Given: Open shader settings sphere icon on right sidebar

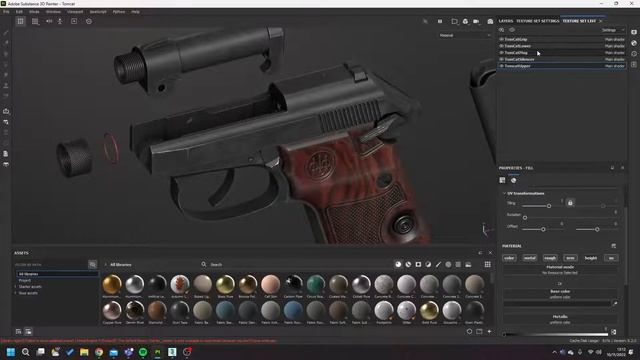Looking at the screenshot, I should [x=634, y=43].
